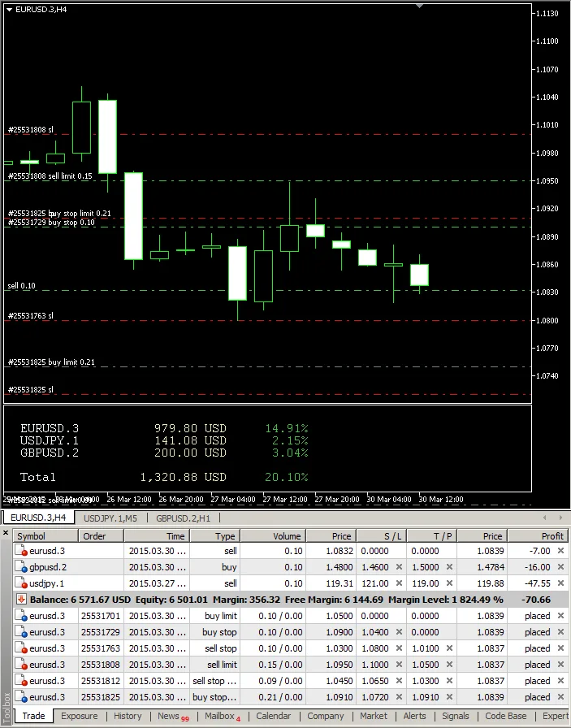The height and width of the screenshot is (728, 571).
Task: Sort by the T / P column header
Action: [x=432, y=536]
